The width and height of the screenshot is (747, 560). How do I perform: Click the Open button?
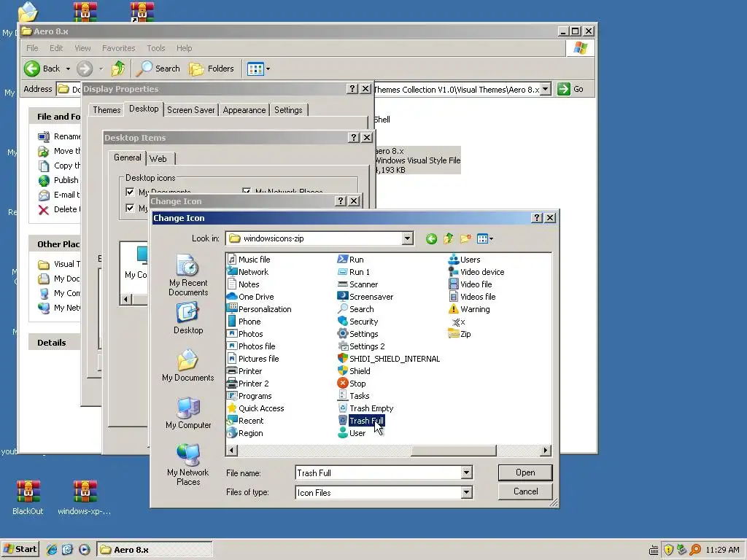pos(525,472)
